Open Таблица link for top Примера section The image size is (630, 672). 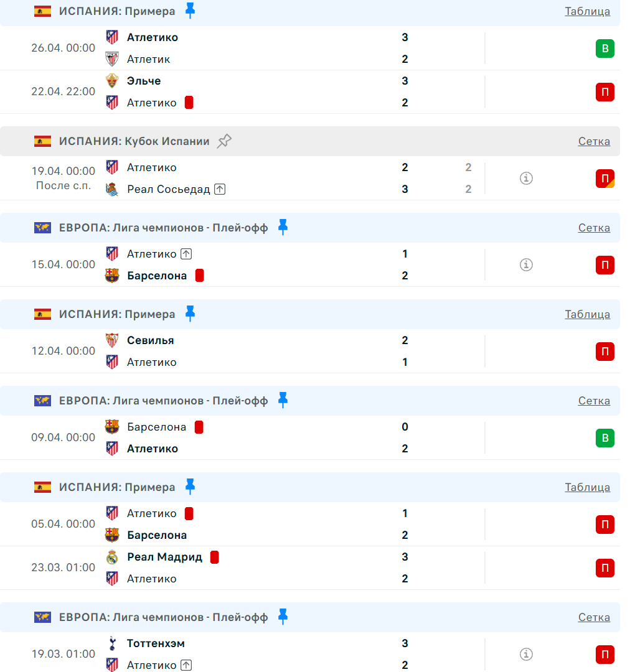[587, 11]
